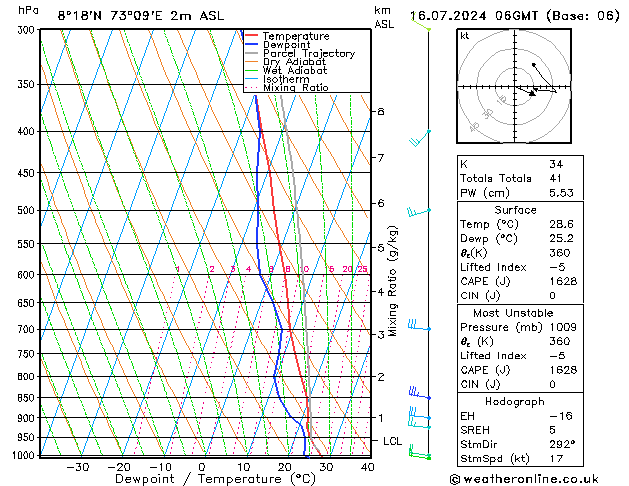The image size is (629, 486).
Task: Click the coordinates title "8°18'N 73°09'E 2m ASL"
Action: click(x=140, y=16)
